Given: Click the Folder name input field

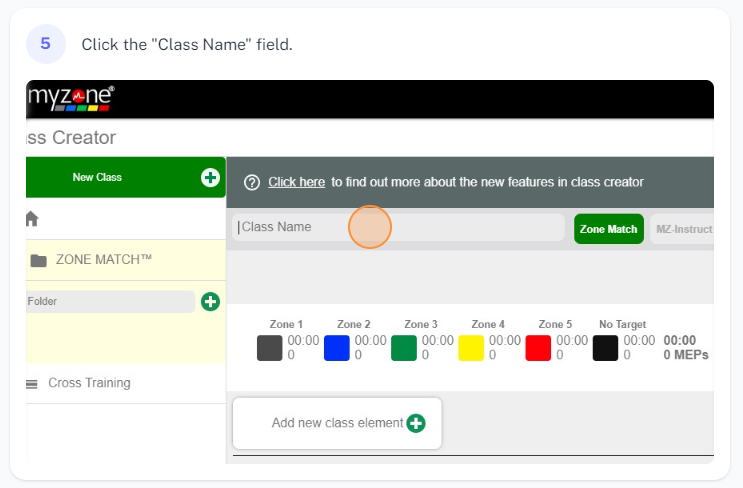Looking at the screenshot, I should coord(109,301).
